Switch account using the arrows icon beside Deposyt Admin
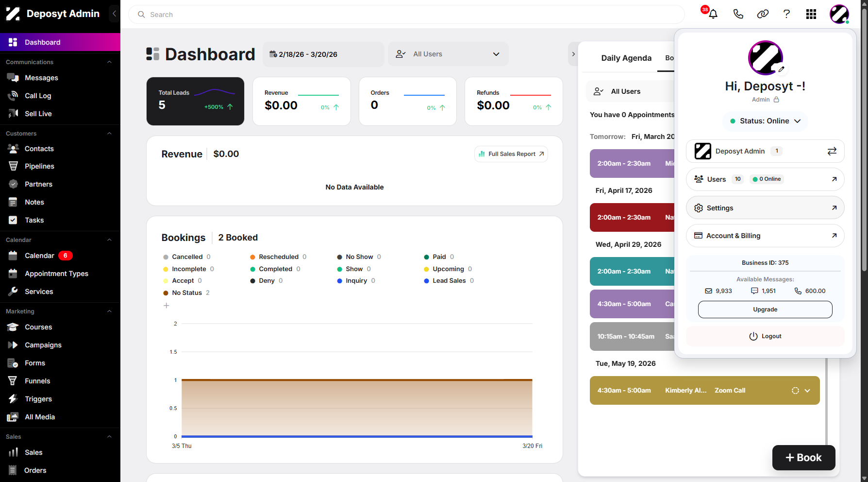Viewport: 868px width, 482px height. 832,151
